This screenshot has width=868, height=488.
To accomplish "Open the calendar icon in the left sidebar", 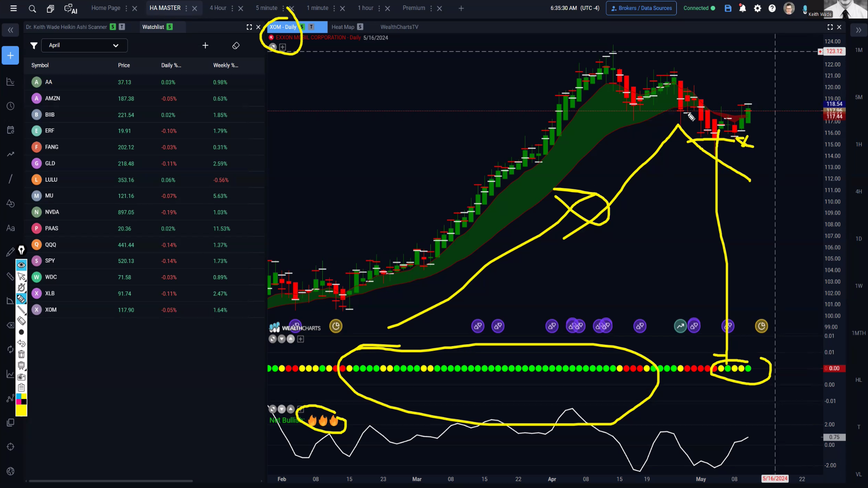I will [10, 130].
